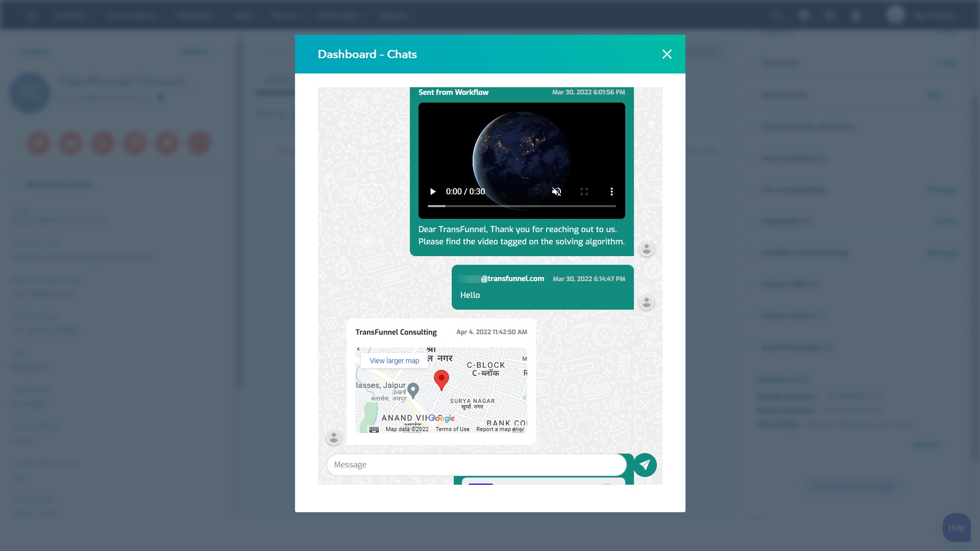980x551 pixels.
Task: Select the Hello message text
Action: click(470, 295)
